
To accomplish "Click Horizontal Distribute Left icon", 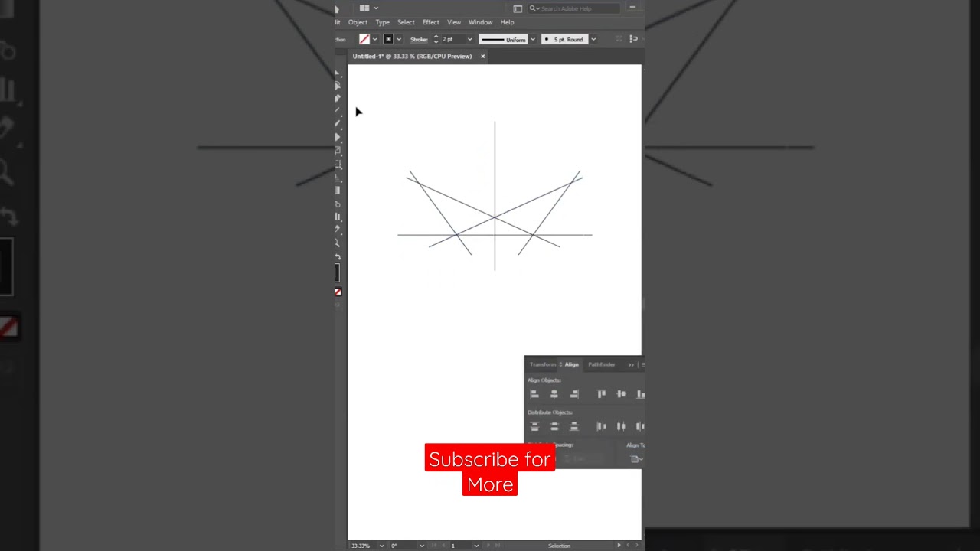I will pyautogui.click(x=602, y=426).
